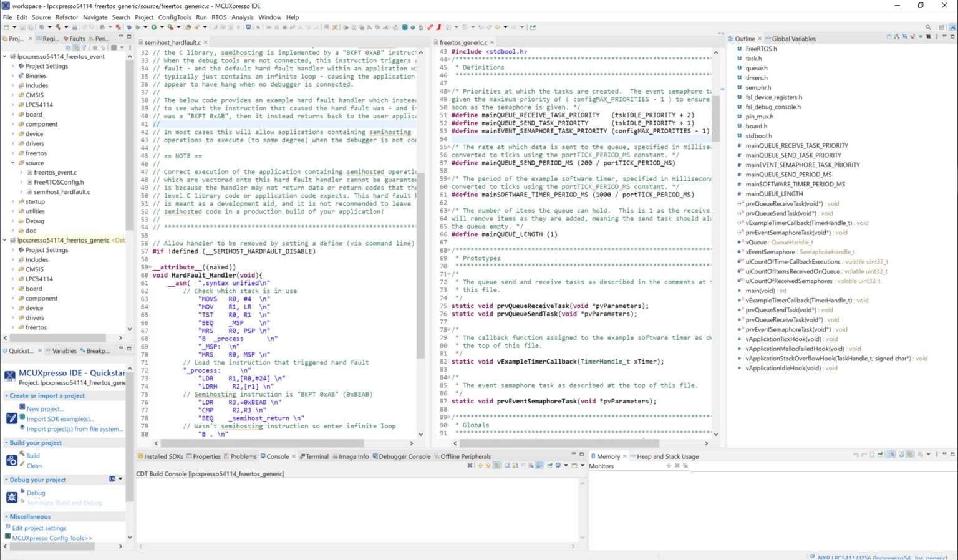This screenshot has width=958, height=560.
Task: Click the Add Memory Monitor plus icon
Action: (x=669, y=466)
